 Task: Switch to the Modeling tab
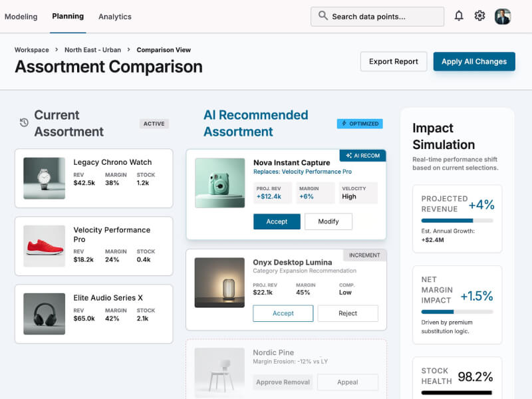coord(21,17)
